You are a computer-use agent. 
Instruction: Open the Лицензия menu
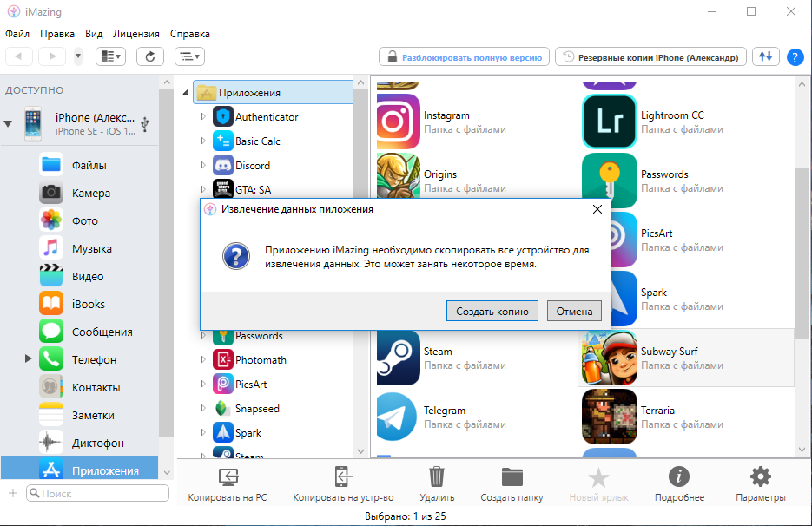click(x=136, y=34)
